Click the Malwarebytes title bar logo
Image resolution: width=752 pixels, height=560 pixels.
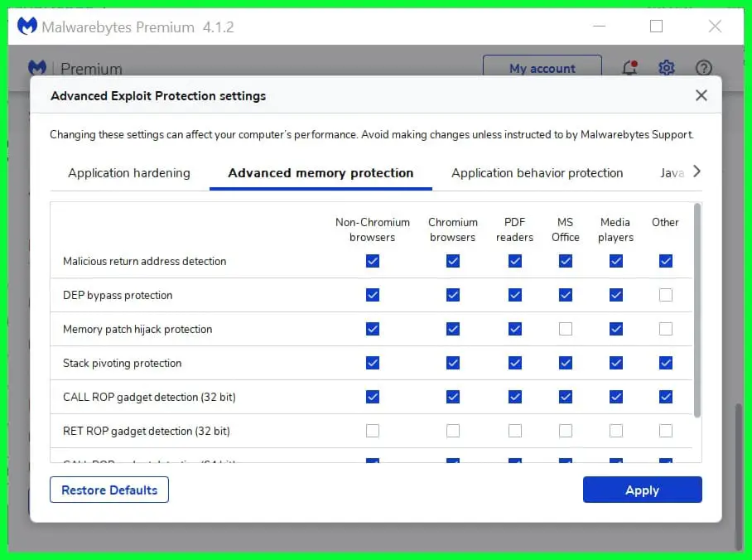click(27, 26)
